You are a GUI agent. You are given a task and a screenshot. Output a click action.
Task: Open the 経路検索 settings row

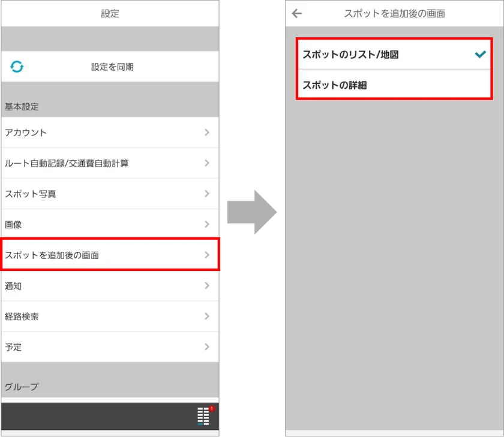[110, 317]
